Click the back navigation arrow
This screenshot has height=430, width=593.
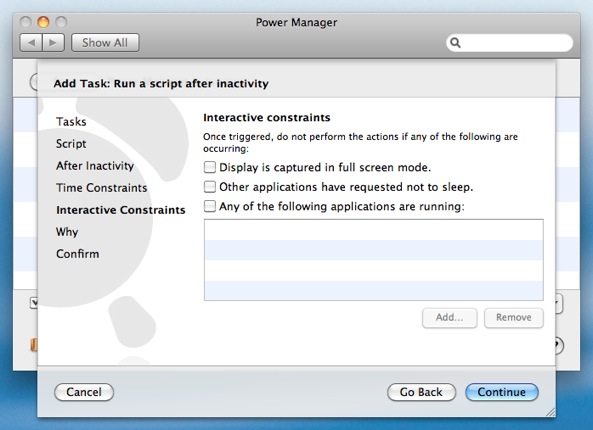click(31, 43)
